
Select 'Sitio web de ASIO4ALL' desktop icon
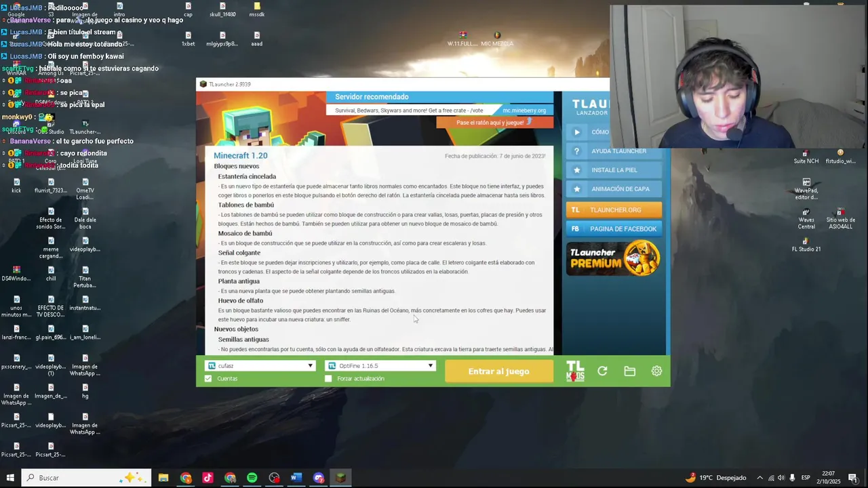(x=840, y=219)
